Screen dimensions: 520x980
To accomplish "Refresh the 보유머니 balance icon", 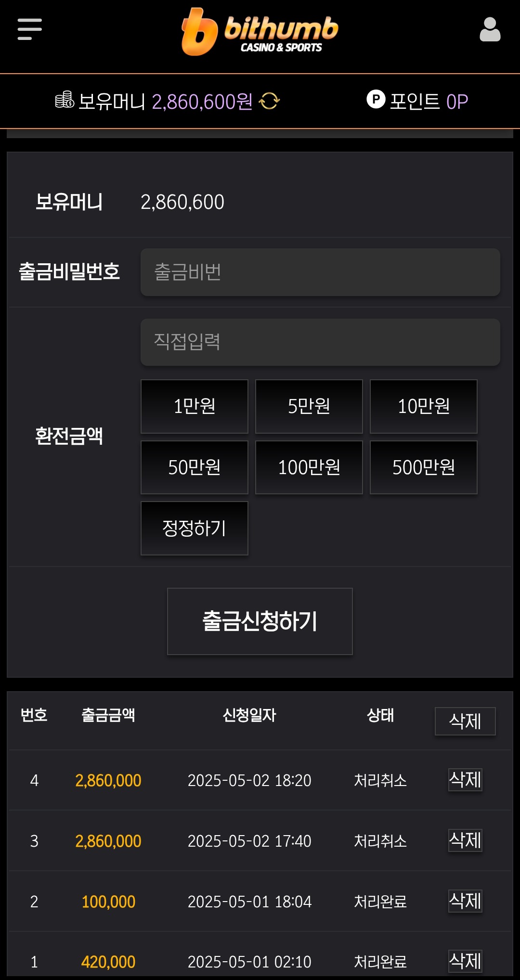I will 269,101.
